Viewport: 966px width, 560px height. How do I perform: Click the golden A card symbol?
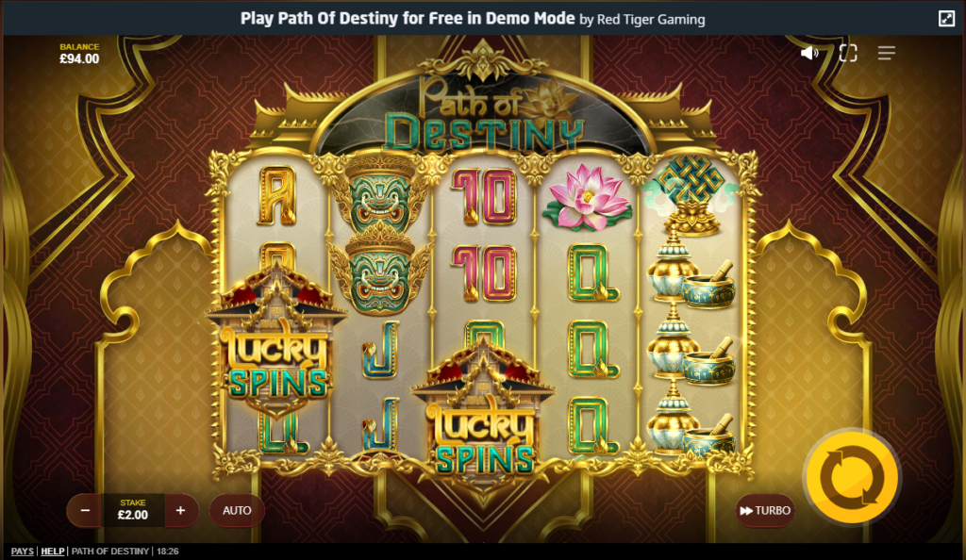277,195
